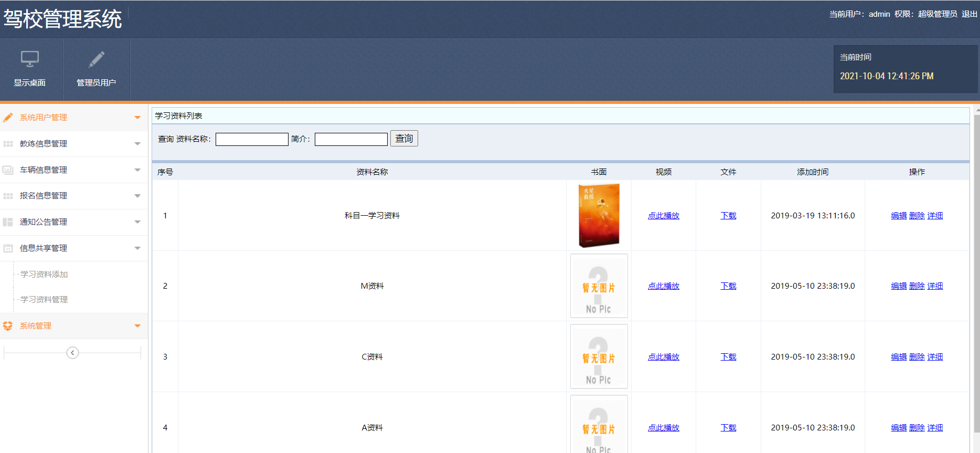This screenshot has height=453, width=980.
Task: View details of 科目一学习资料
Action: tap(935, 216)
